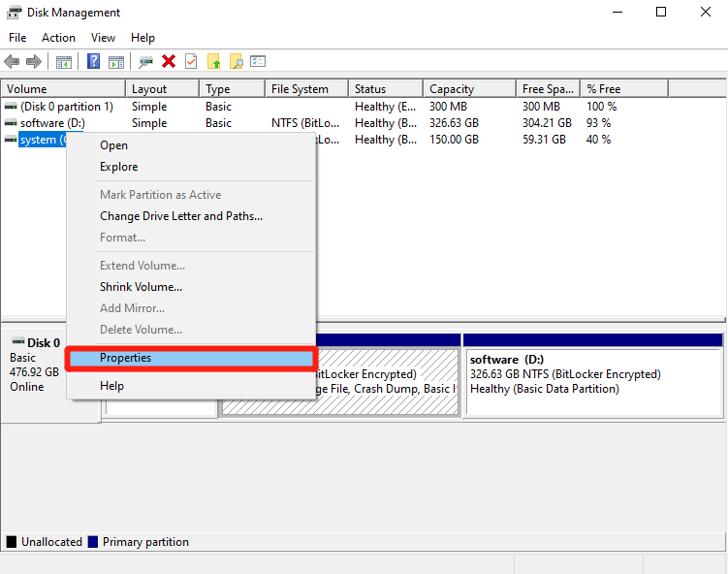Click the magnifier Find toolbar icon
This screenshot has height=574, width=728.
pyautogui.click(x=236, y=62)
